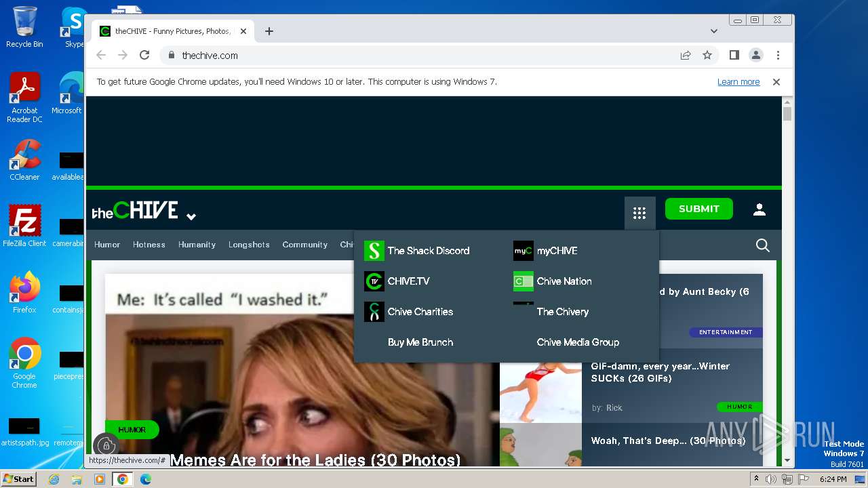868x488 pixels.
Task: Click the green SUBMIT button
Action: click(699, 209)
